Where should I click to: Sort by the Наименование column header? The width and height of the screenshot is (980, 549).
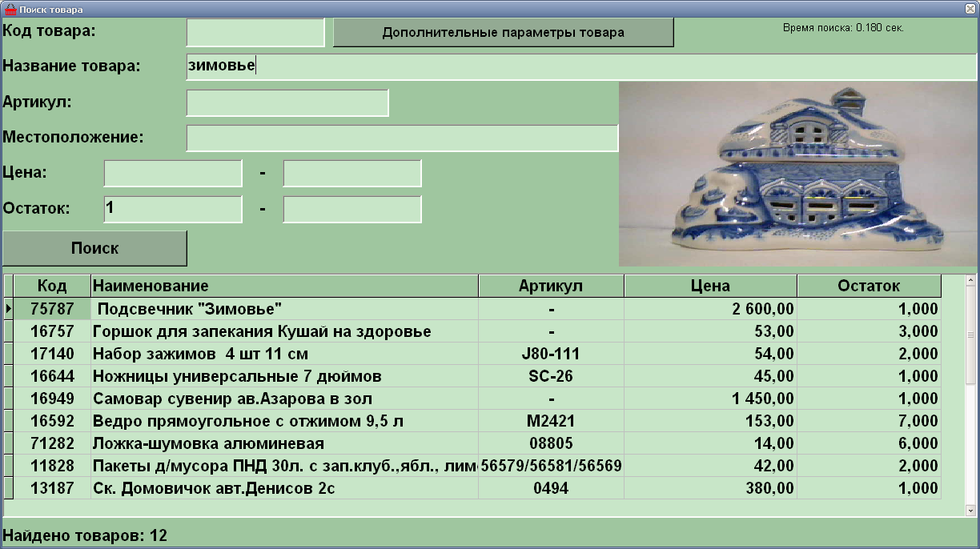tap(284, 286)
